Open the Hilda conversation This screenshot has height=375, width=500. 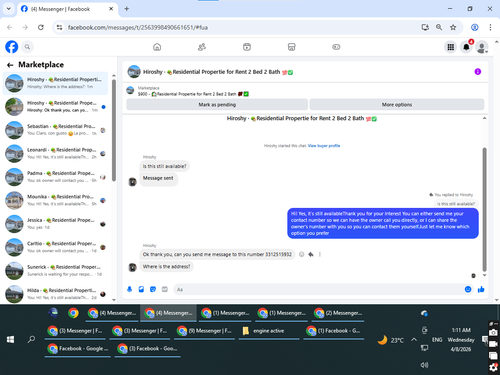point(55,293)
